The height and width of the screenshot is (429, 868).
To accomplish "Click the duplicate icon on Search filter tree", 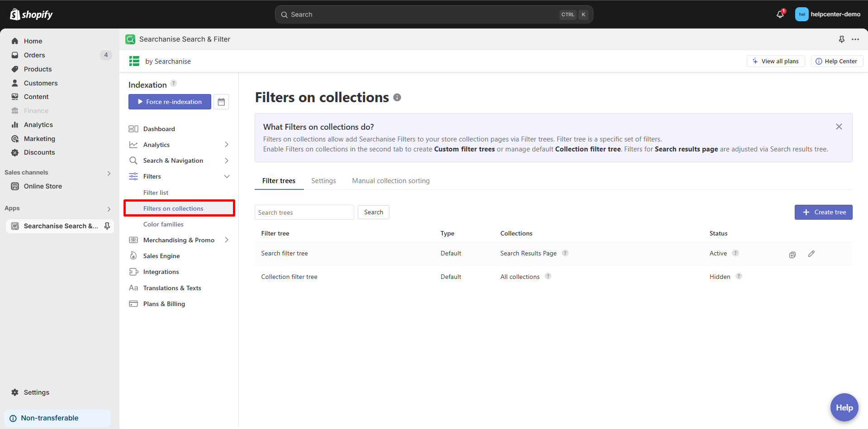I will (792, 255).
